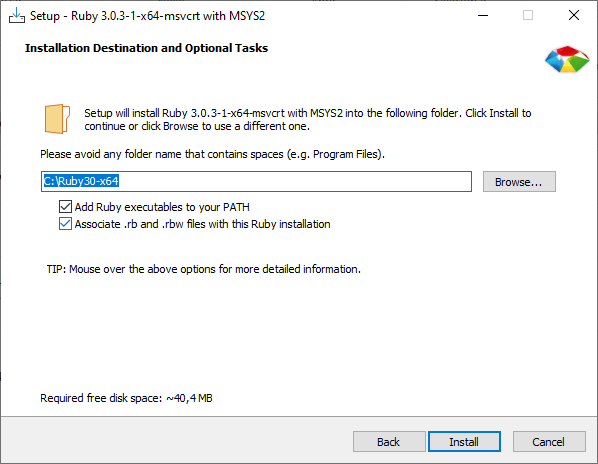Click the 'Add Ruby executables to your PATH' label
This screenshot has width=598, height=464.
162,207
